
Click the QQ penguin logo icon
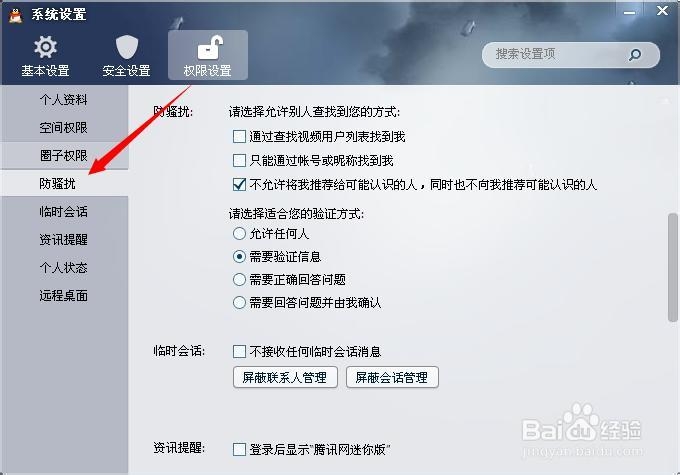pyautogui.click(x=16, y=15)
